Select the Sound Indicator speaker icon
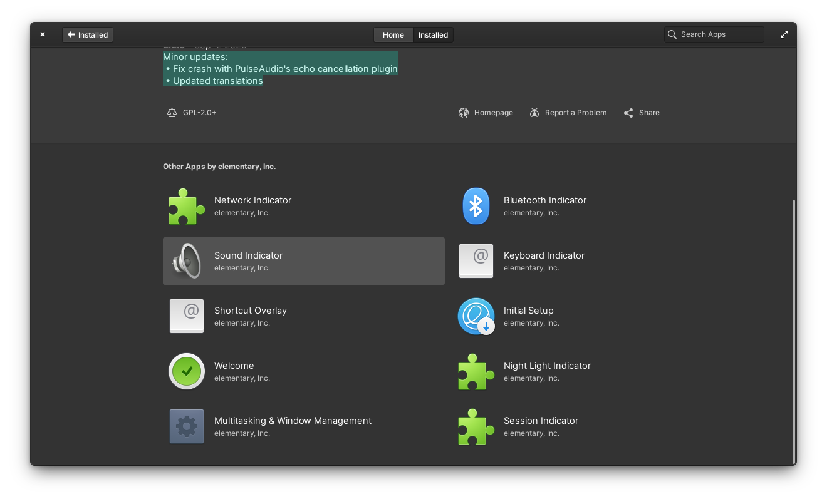827x504 pixels. click(186, 261)
